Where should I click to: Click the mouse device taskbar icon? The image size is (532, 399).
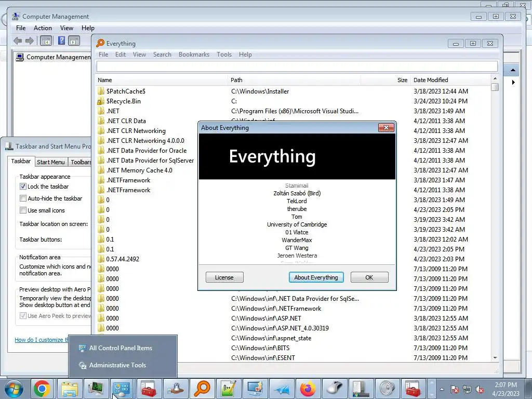pyautogui.click(x=335, y=389)
